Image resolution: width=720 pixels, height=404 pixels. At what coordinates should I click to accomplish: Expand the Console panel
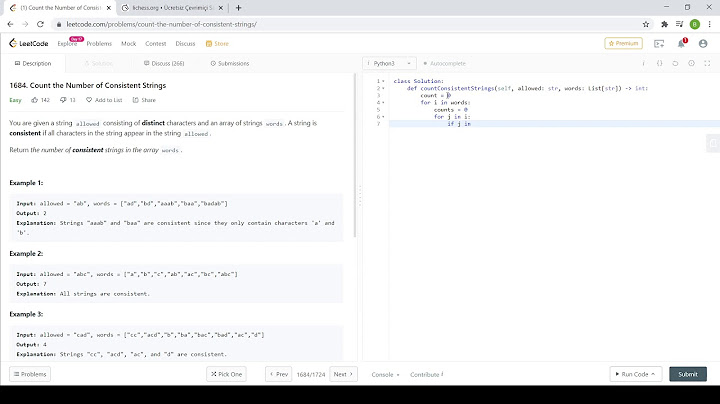click(x=386, y=374)
